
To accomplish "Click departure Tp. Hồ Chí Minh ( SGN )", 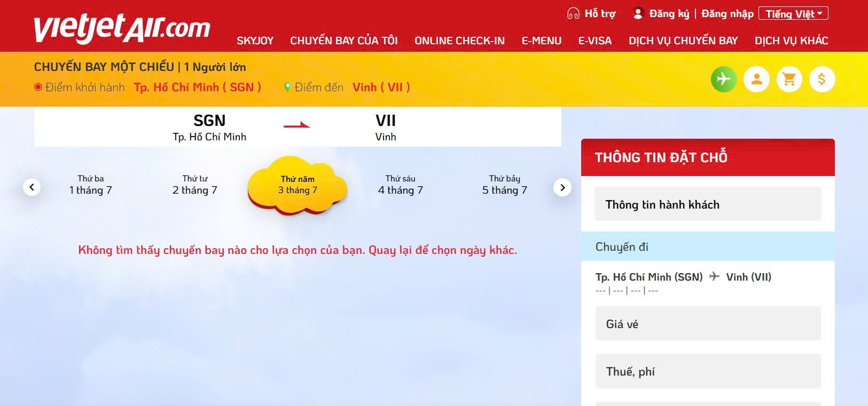I will pos(197,87).
